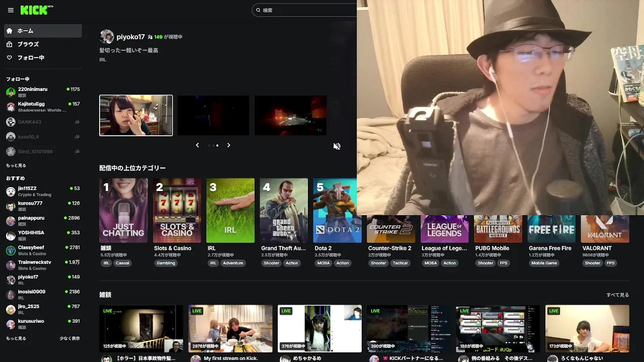Viewport: 644px width, 362px height.
Task: Click the KICK logo
Action: (x=37, y=10)
